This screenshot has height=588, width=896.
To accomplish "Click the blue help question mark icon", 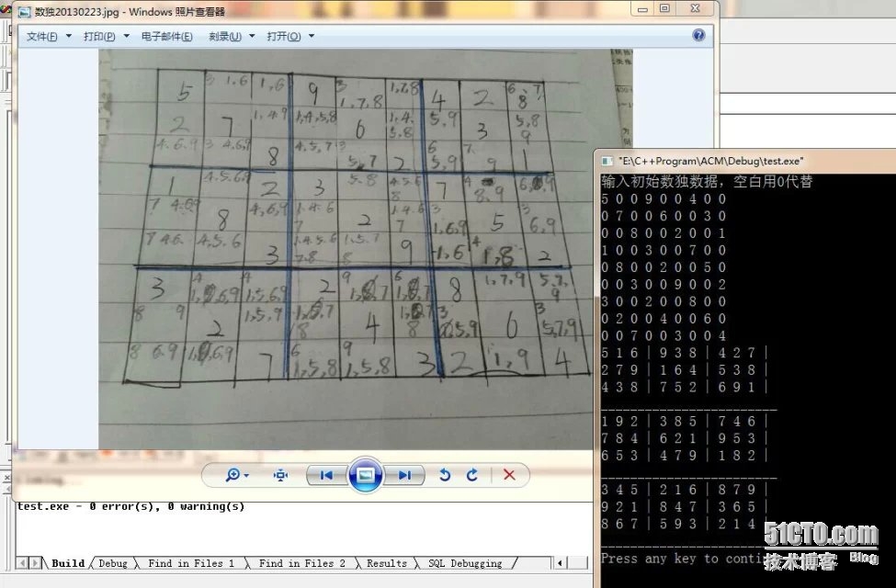I will coord(698,36).
